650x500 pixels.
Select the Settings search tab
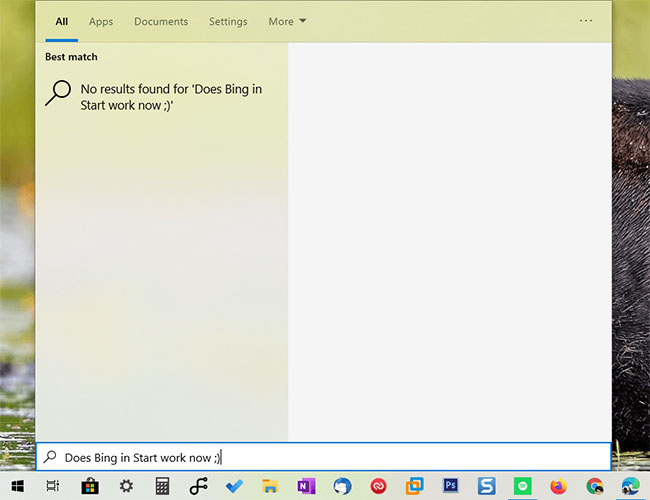click(x=228, y=22)
